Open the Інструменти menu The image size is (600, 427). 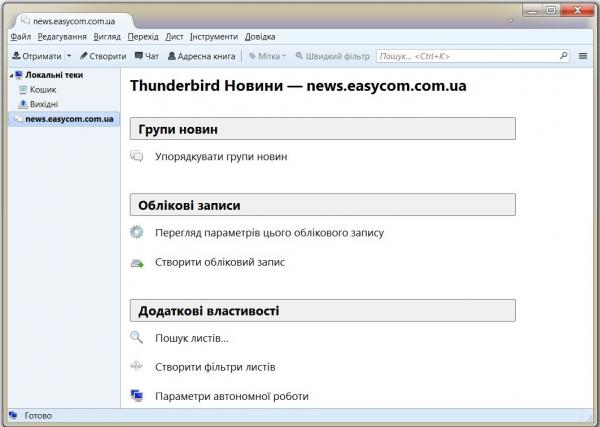[214, 37]
